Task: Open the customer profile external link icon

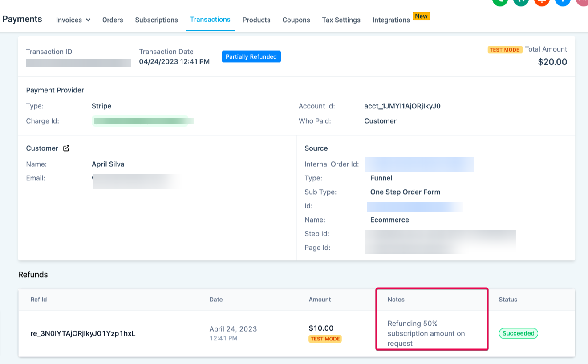Action: pyautogui.click(x=66, y=148)
